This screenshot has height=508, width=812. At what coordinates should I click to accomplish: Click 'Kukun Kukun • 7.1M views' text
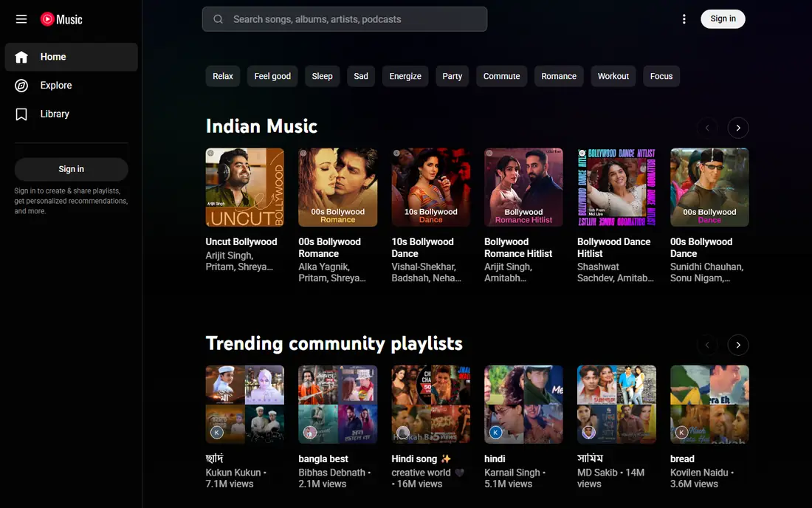pyautogui.click(x=236, y=478)
